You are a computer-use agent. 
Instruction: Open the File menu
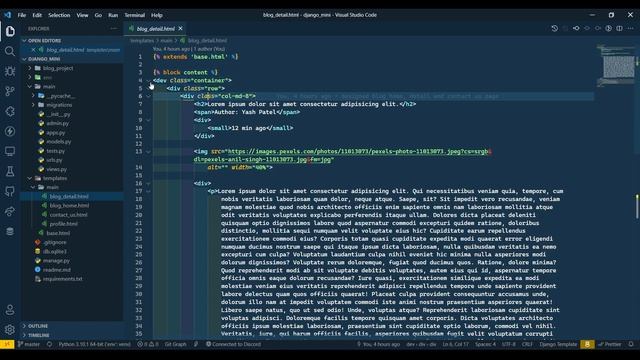pyautogui.click(x=22, y=15)
